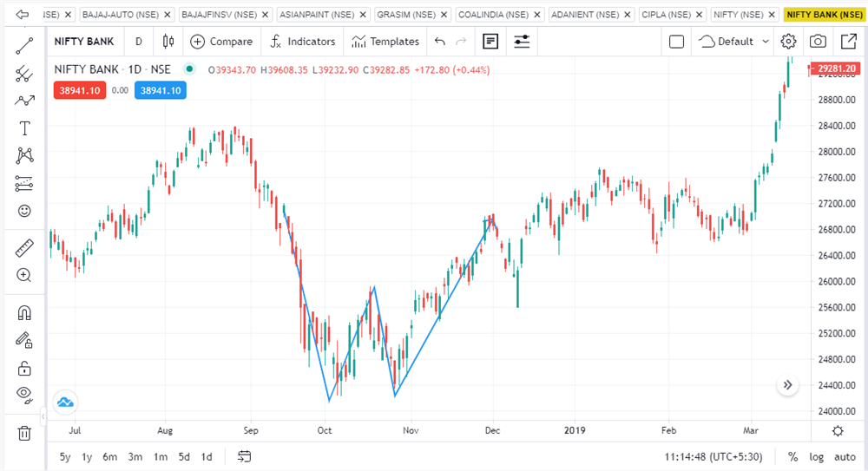
Task: Change the D interval selector
Action: click(x=139, y=42)
